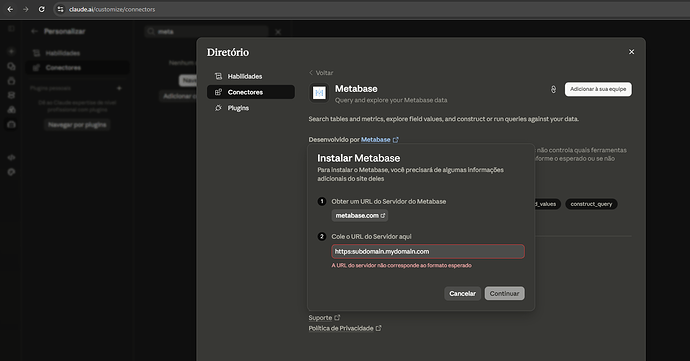This screenshot has width=690, height=361.
Task: Select Conectores in background Personalizar sidebar
Action: [x=77, y=67]
